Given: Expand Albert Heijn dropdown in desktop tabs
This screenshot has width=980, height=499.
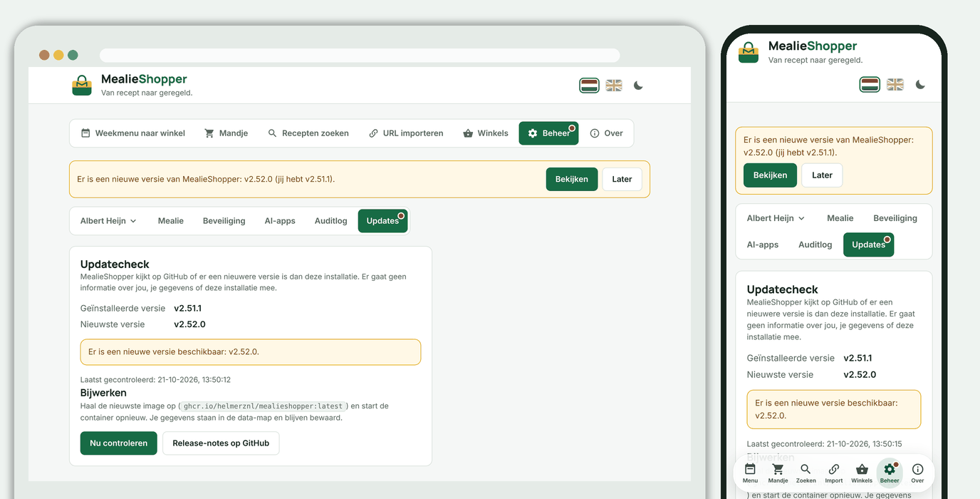Looking at the screenshot, I should 108,221.
